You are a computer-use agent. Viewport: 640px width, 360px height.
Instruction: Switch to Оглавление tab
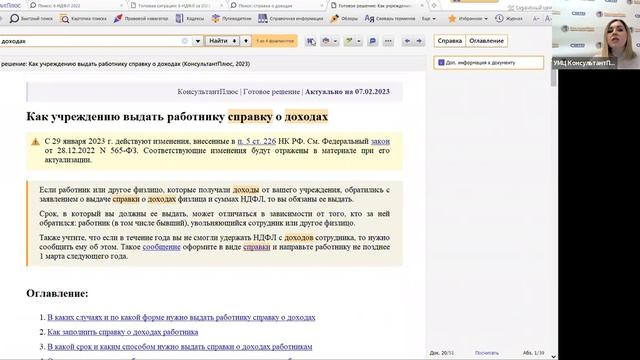click(486, 41)
